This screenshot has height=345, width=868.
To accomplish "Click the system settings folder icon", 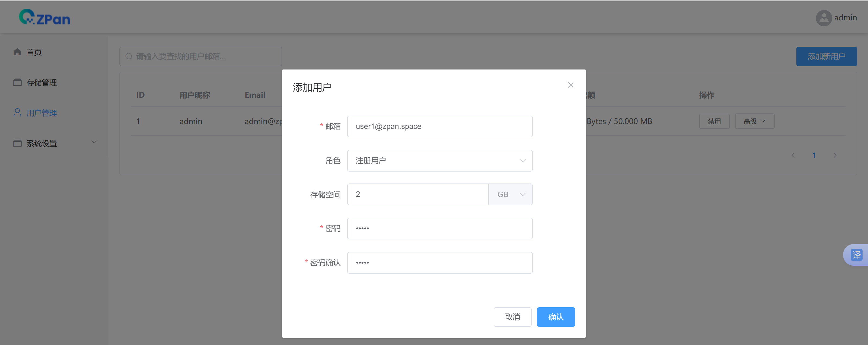I will pyautogui.click(x=17, y=143).
